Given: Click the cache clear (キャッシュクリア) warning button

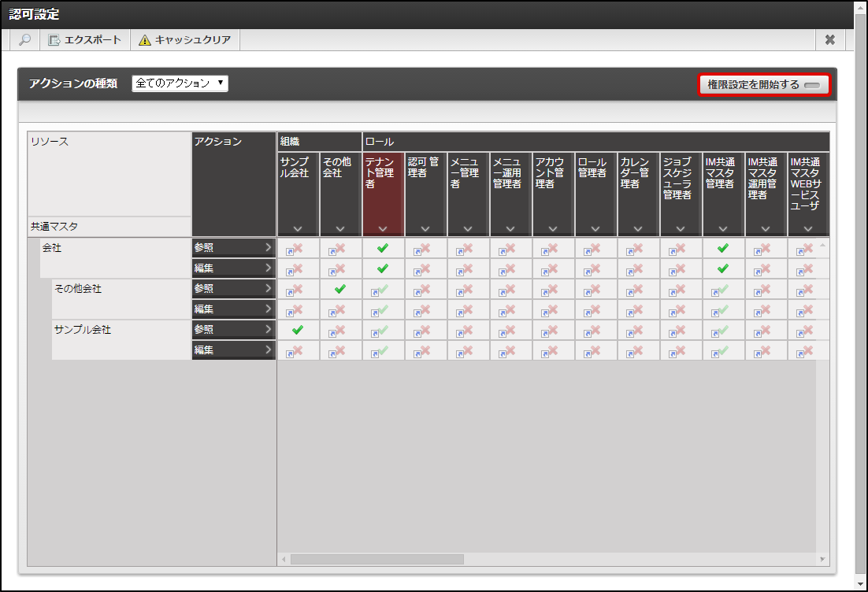Looking at the screenshot, I should click(185, 40).
